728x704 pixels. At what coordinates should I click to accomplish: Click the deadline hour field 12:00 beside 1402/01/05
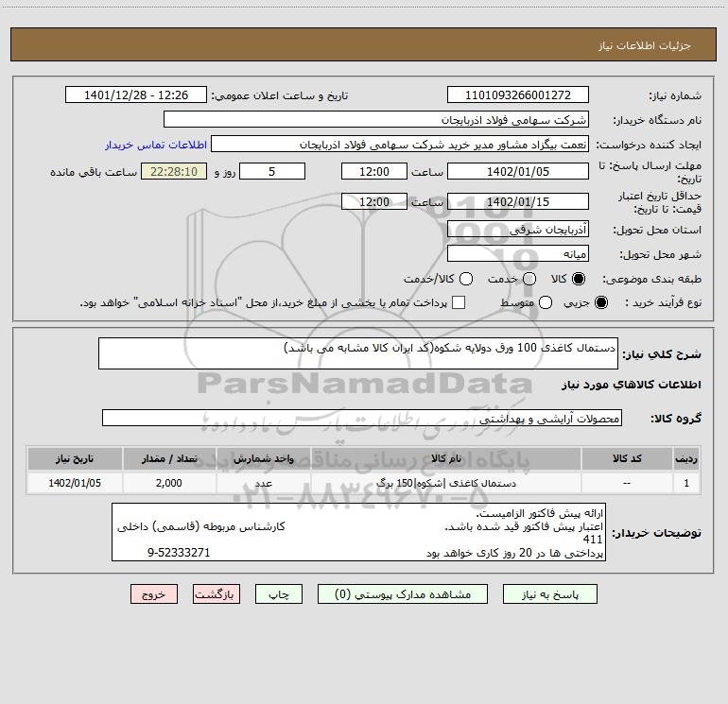[x=374, y=171]
